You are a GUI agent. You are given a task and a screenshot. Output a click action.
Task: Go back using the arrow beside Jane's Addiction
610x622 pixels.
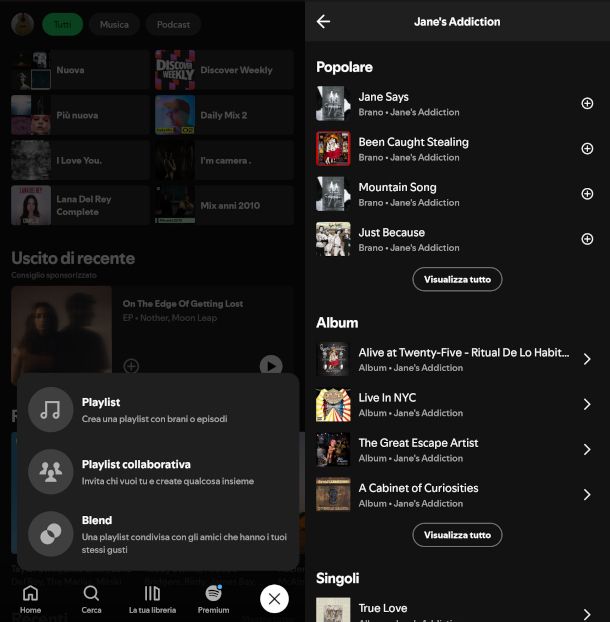(323, 21)
